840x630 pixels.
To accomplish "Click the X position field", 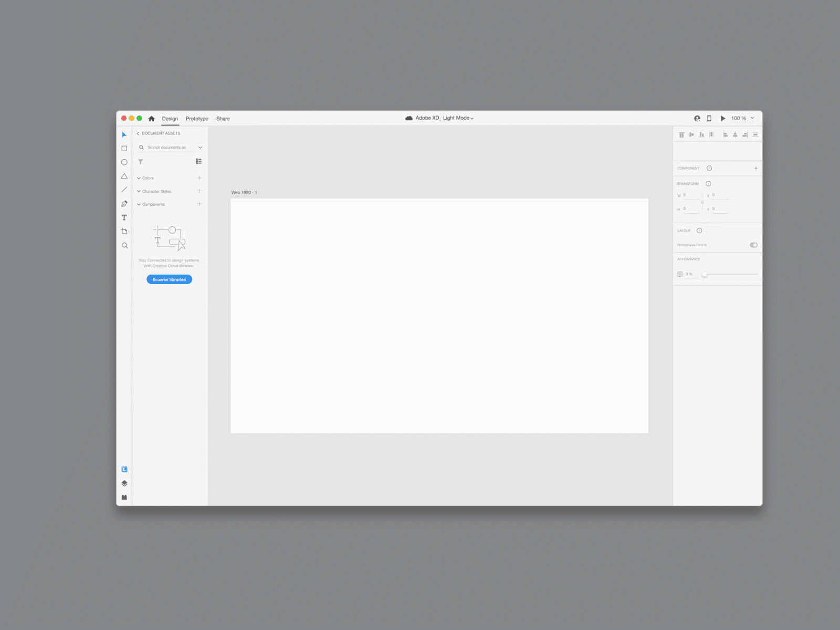I will [x=720, y=195].
